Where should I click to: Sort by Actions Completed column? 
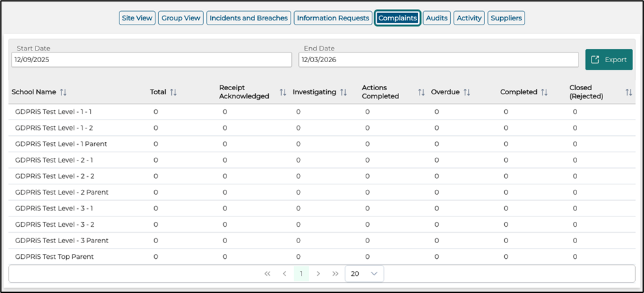422,92
